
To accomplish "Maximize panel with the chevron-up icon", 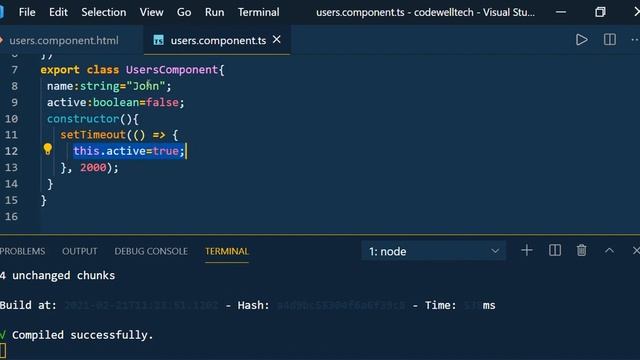I will [x=609, y=251].
